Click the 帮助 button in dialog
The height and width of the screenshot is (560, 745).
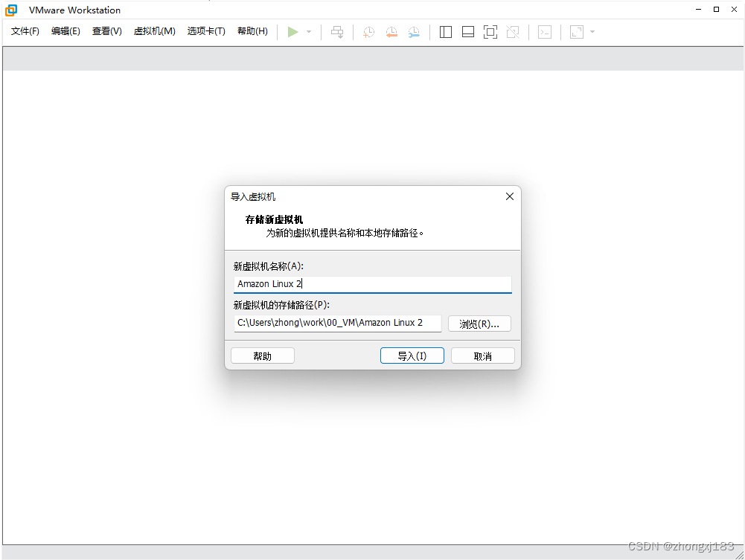tap(262, 356)
